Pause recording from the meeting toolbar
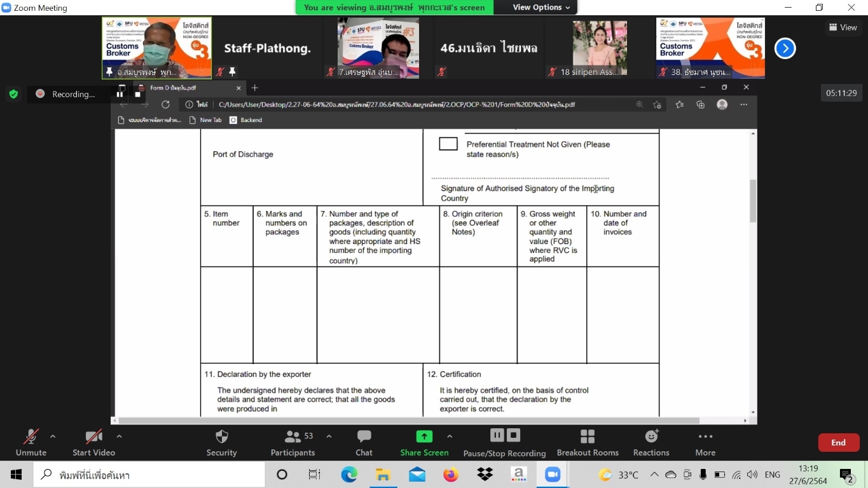868x488 pixels. (x=497, y=435)
